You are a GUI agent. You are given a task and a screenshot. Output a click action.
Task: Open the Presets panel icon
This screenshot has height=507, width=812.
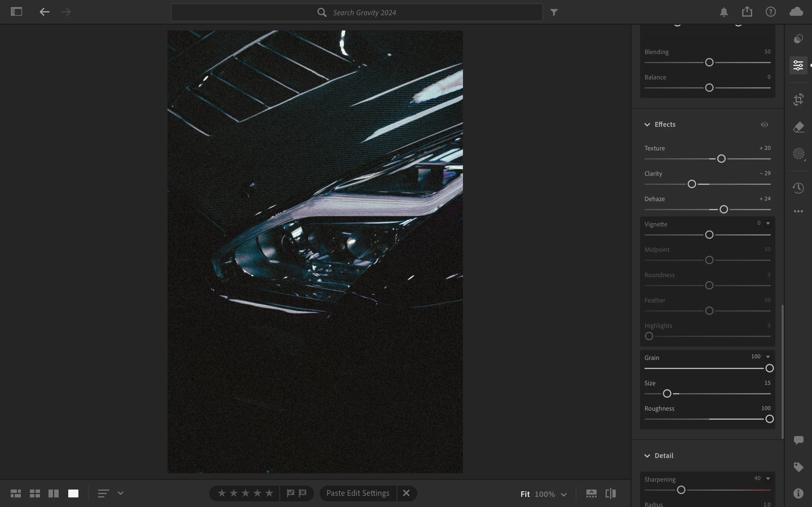(798, 39)
